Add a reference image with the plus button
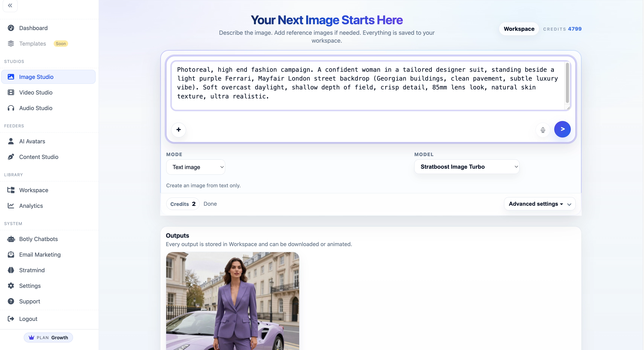Viewport: 644px width, 350px height. (178, 130)
